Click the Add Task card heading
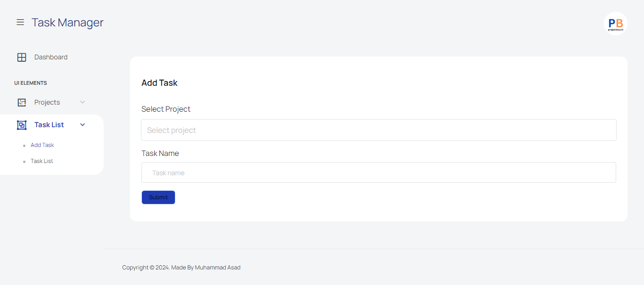Screen dimensions: 644x285 point(159,83)
